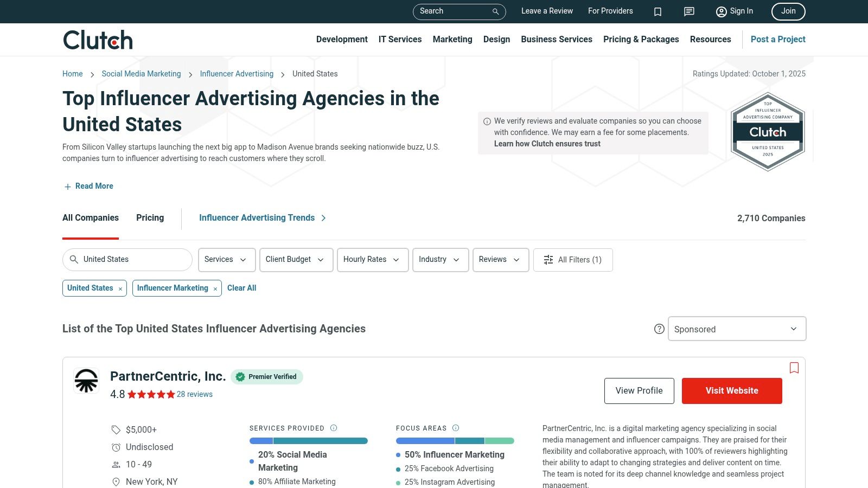Open the Business Services menu

557,40
